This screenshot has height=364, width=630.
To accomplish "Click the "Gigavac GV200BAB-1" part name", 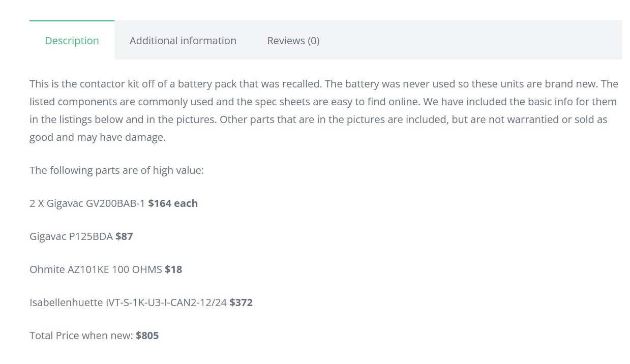I will 96,203.
